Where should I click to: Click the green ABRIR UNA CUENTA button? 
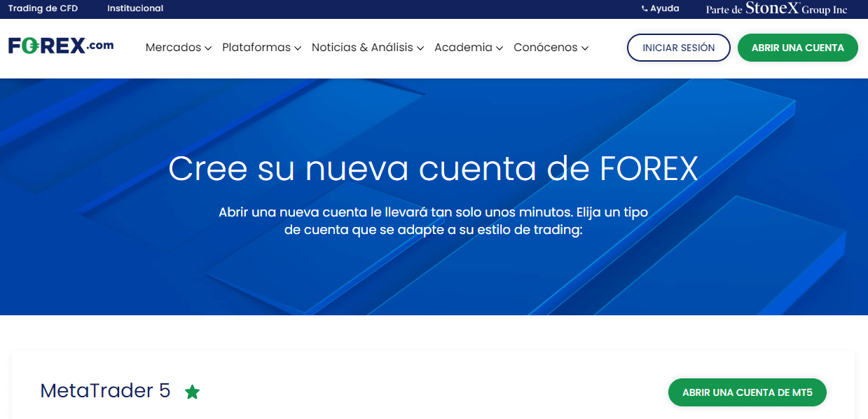(797, 48)
